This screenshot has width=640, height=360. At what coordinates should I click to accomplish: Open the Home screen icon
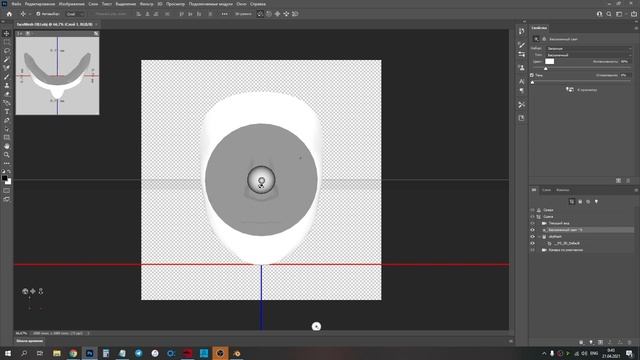pyautogui.click(x=9, y=14)
